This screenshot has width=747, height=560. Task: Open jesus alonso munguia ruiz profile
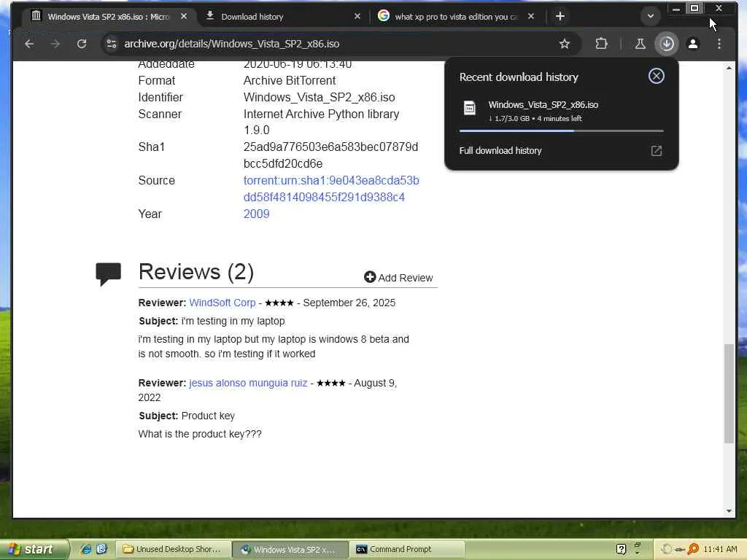[x=248, y=383]
